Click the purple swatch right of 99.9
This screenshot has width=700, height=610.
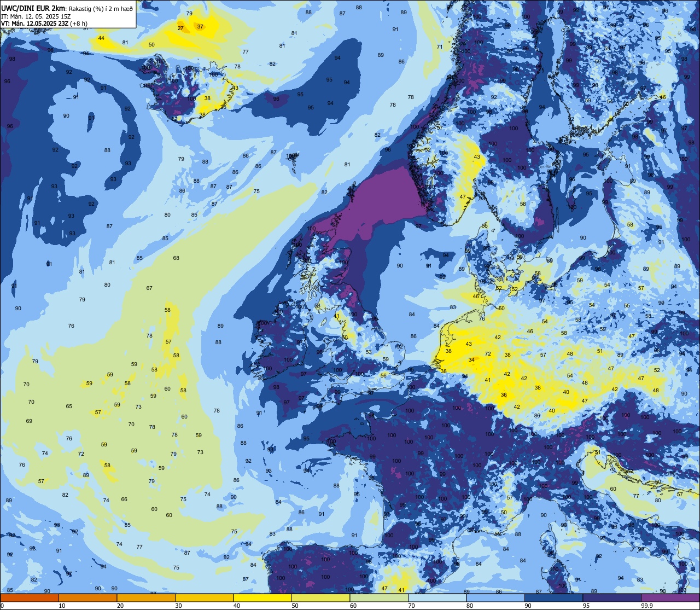click(x=670, y=597)
